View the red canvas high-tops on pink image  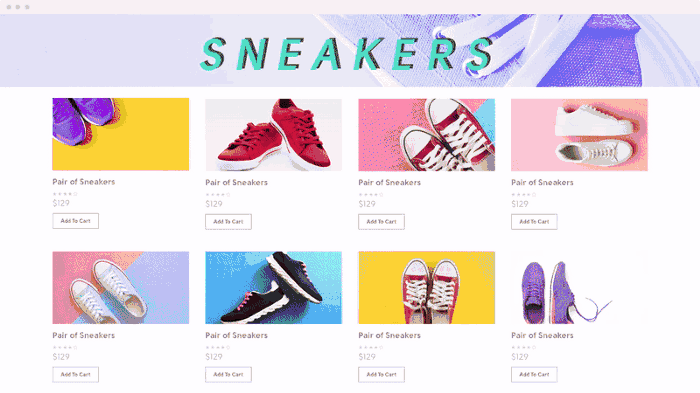coord(426,135)
